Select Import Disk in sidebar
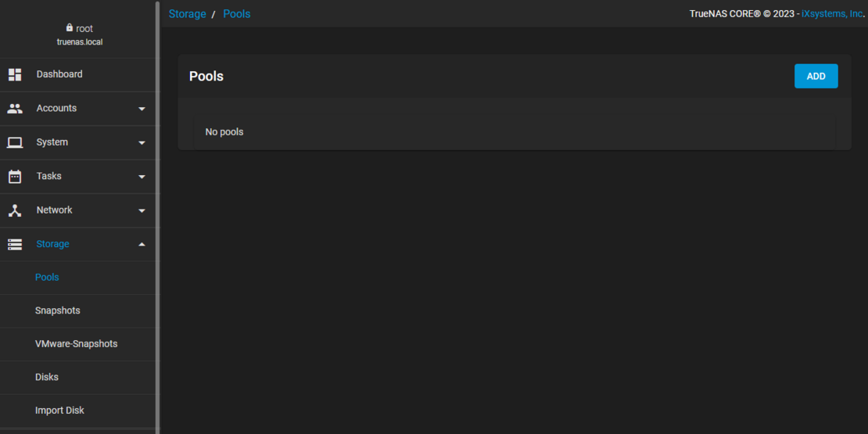The image size is (868, 434). pyautogui.click(x=59, y=411)
